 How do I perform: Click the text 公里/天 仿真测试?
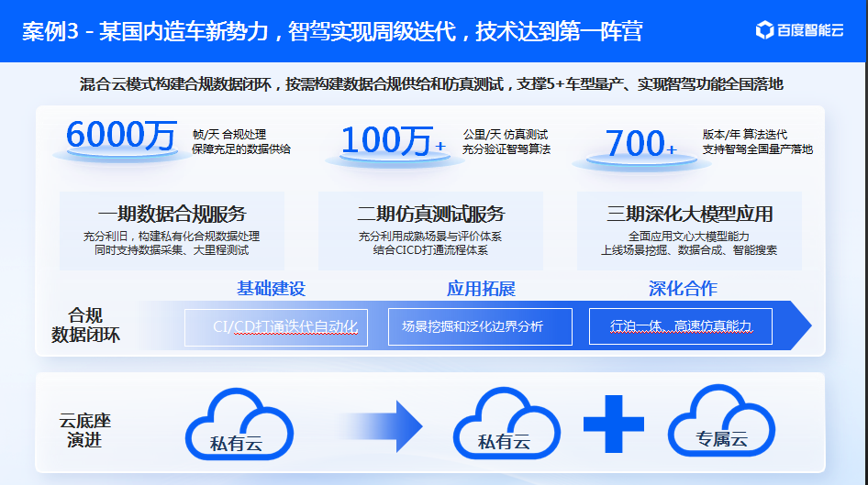[x=505, y=135]
